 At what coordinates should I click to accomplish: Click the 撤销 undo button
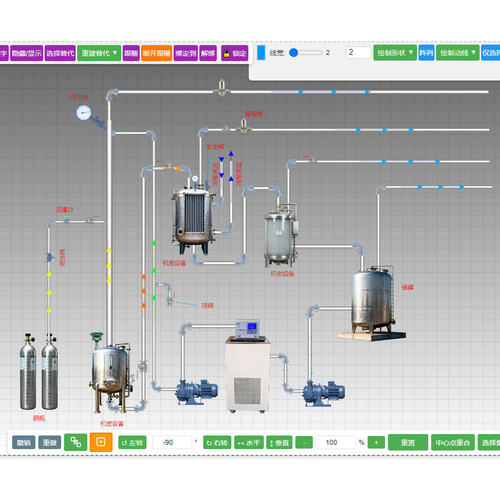[x=24, y=443]
